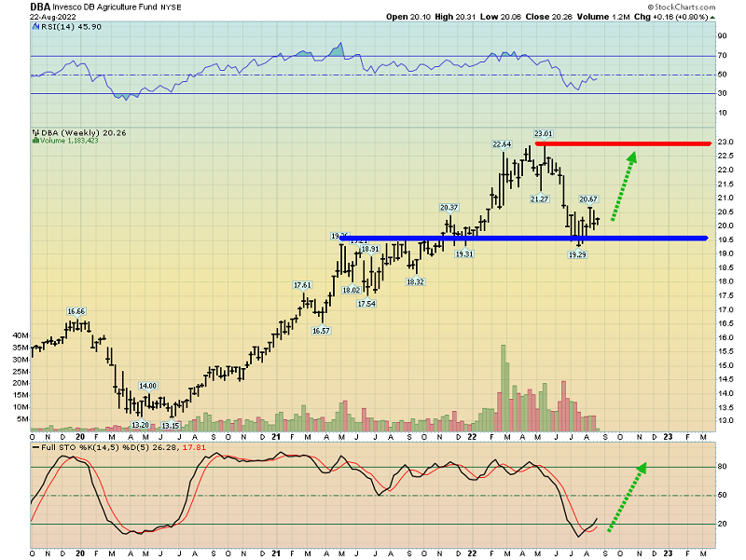
Task: Click the '21' year marker on time axis
Action: (277, 435)
